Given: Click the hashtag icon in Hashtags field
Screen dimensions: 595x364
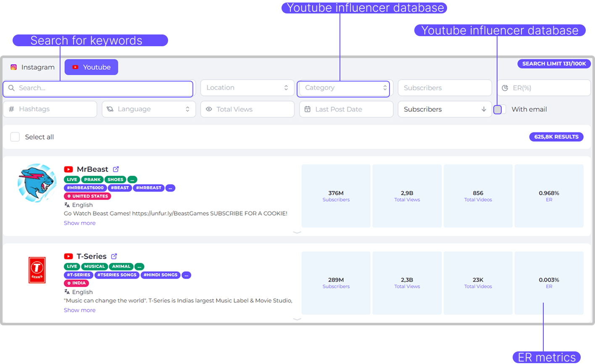Looking at the screenshot, I should coord(11,109).
